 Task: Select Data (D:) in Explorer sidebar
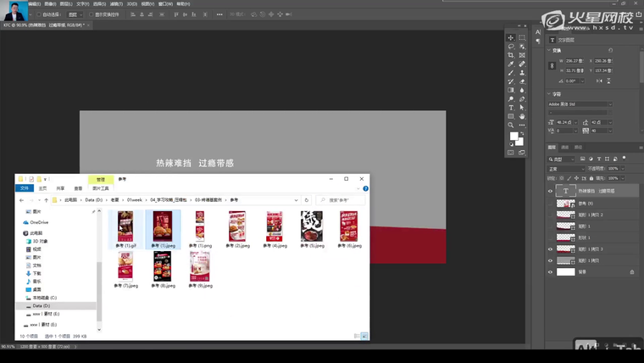42,305
